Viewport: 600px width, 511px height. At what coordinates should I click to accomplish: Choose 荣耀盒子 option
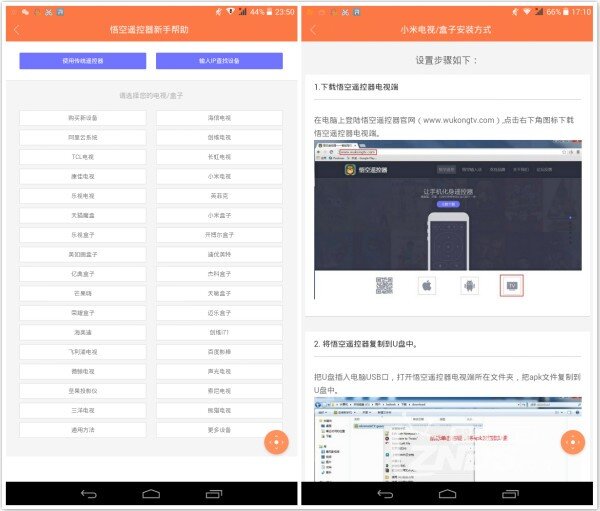pos(83,313)
